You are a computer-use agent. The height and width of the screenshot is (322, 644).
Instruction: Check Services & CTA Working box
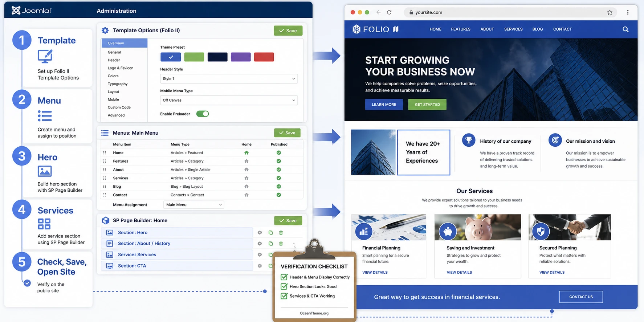[x=284, y=296]
